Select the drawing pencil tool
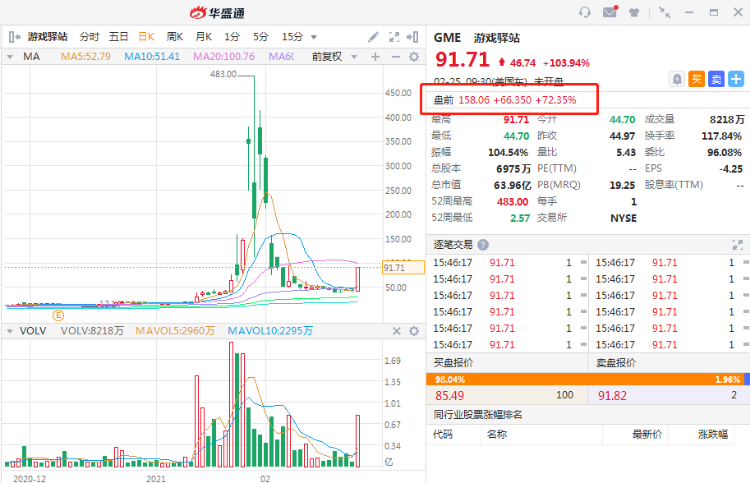The width and height of the screenshot is (750, 483). point(373,37)
